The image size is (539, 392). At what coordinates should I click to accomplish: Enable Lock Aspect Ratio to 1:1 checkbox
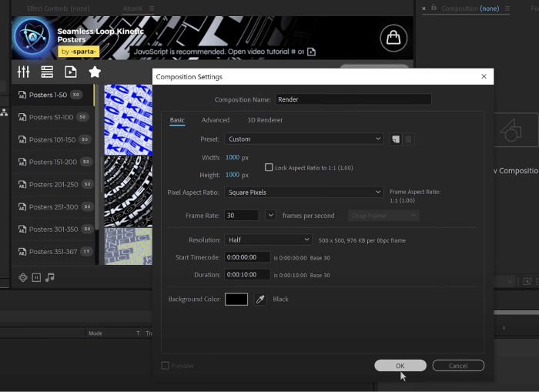[x=269, y=167]
